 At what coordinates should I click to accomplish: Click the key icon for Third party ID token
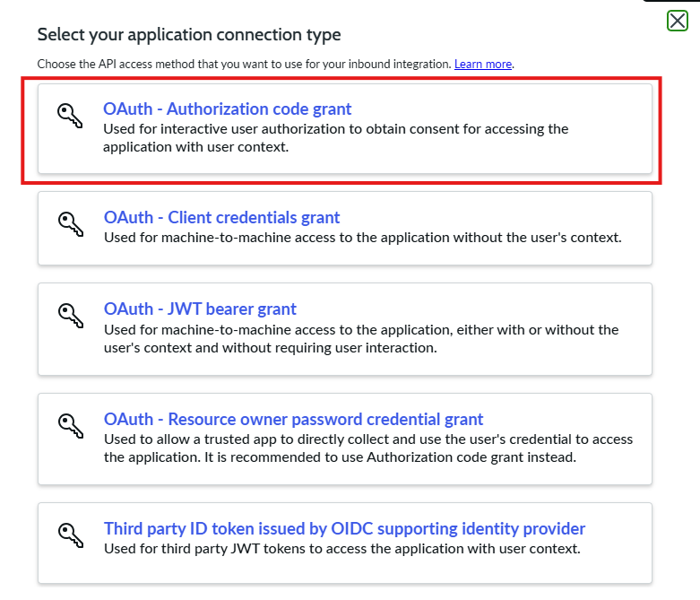(x=70, y=535)
